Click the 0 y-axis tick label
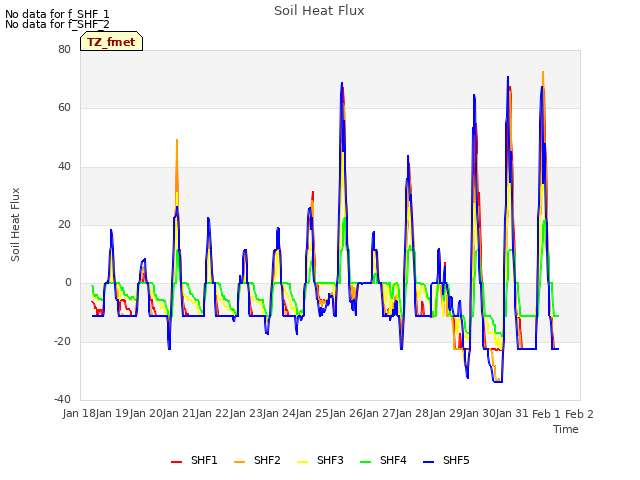 point(68,282)
